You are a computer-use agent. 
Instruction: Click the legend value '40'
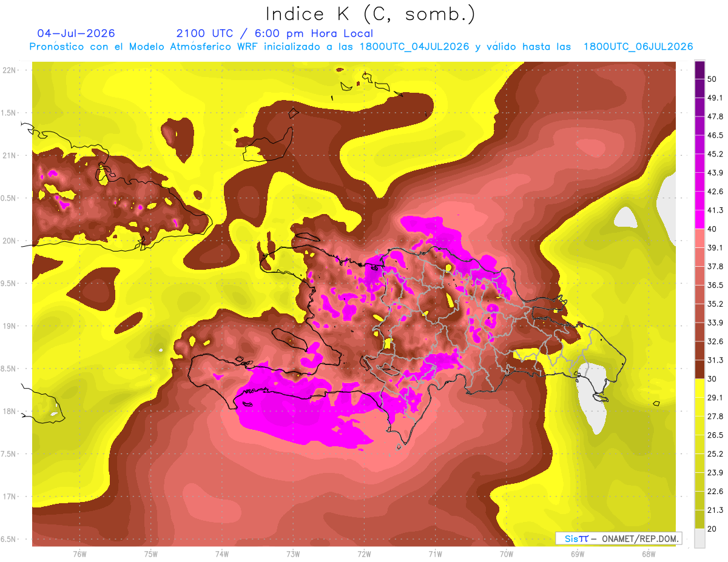(713, 229)
